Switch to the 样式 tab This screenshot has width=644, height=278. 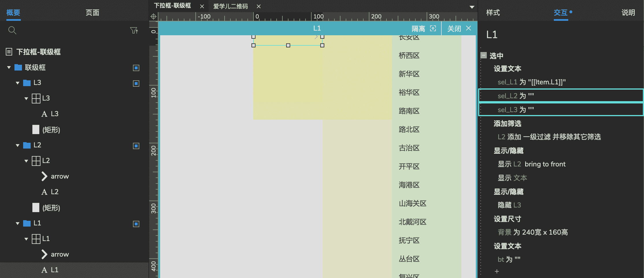(493, 12)
